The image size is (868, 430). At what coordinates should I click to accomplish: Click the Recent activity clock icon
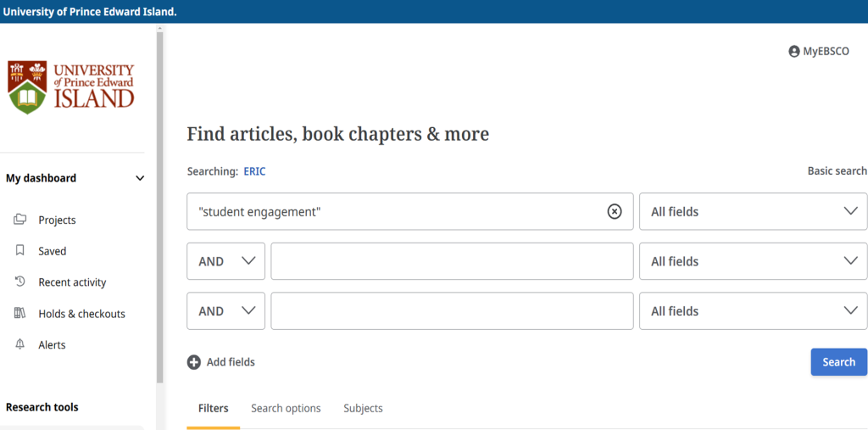(x=20, y=282)
